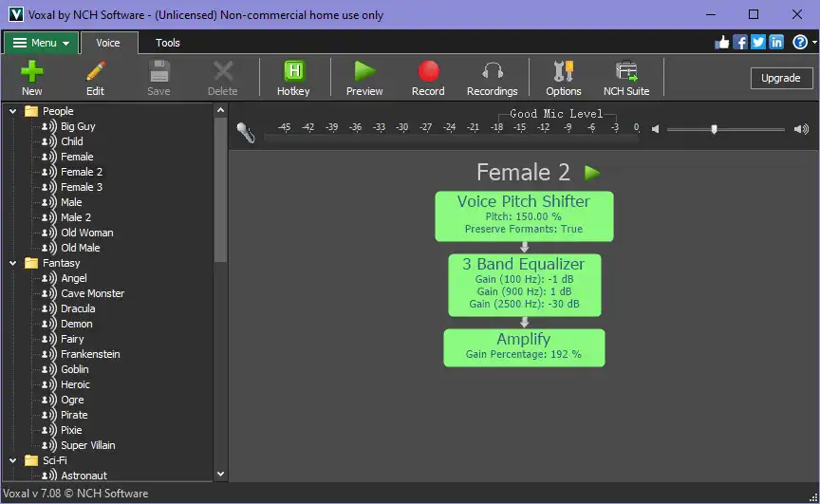Select the Female voice
Screen dimensions: 820x504
pos(77,157)
